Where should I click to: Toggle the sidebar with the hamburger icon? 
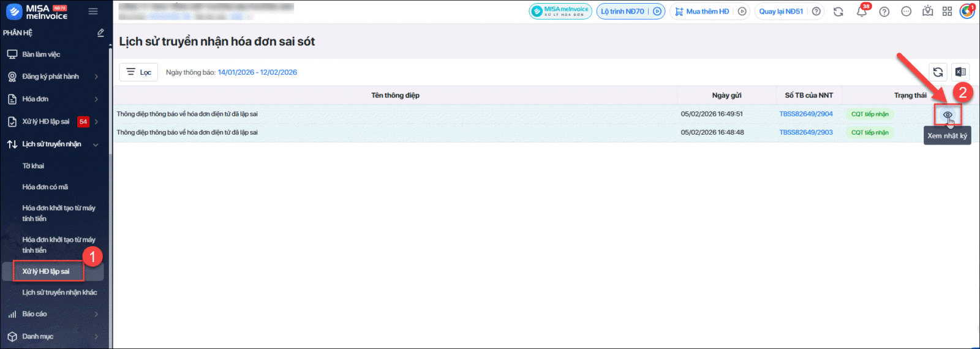[93, 11]
